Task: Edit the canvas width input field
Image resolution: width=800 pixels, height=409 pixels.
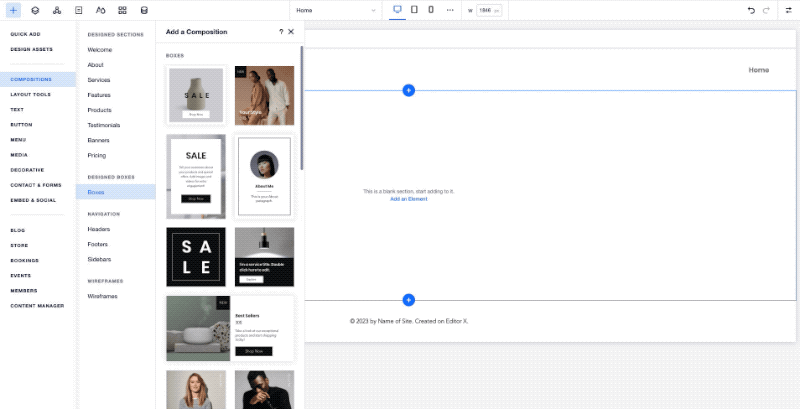Action: [x=489, y=10]
